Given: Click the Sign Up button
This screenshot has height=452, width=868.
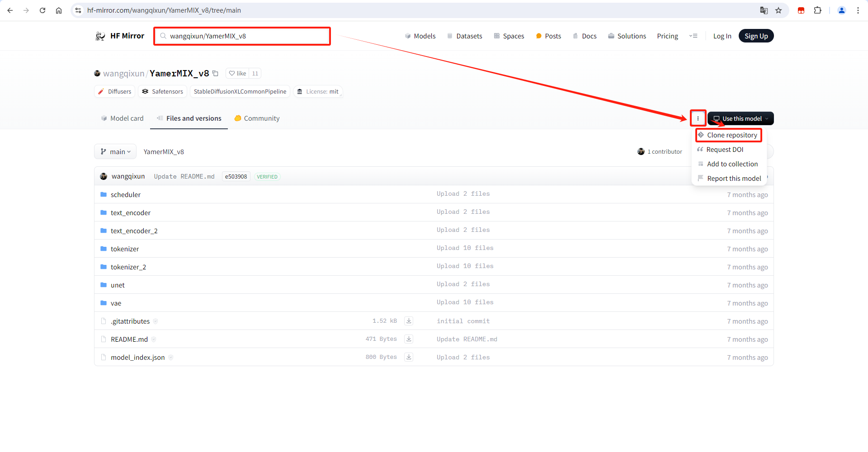Looking at the screenshot, I should pos(756,36).
